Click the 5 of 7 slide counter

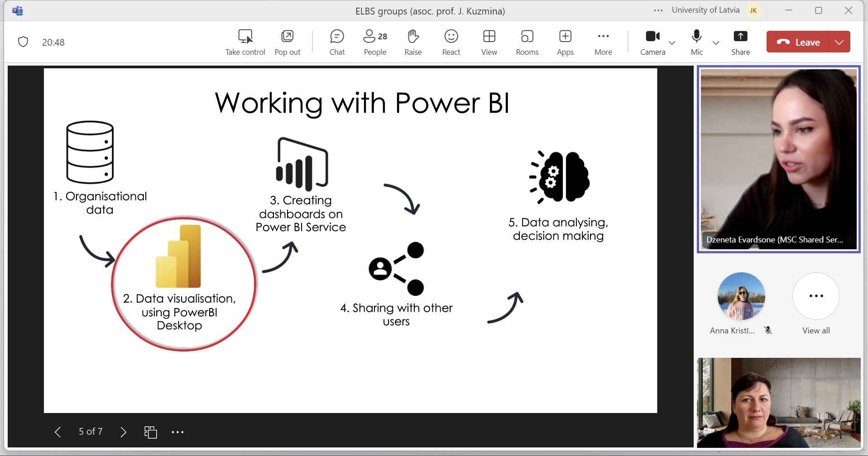click(x=91, y=432)
